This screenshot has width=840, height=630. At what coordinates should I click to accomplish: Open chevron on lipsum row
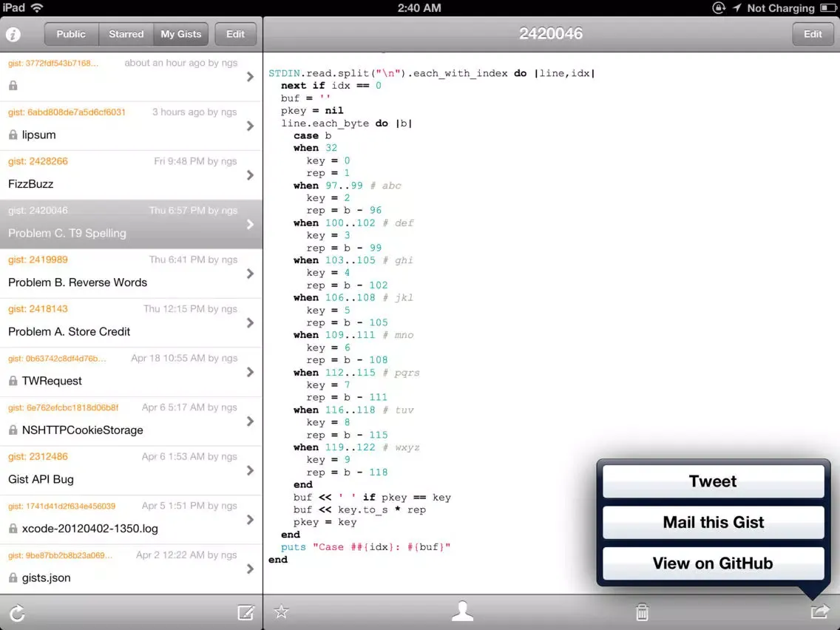250,126
